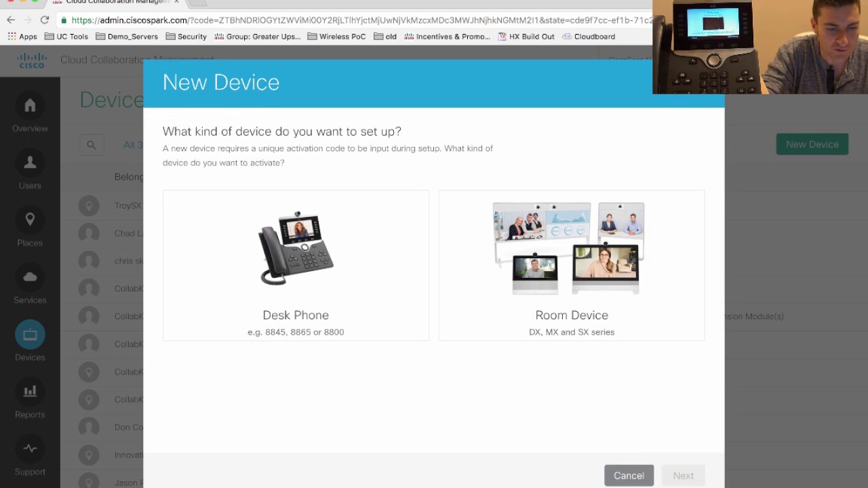The height and width of the screenshot is (488, 868).
Task: Select the Cloud Collaboration Management browser tab
Action: (115, 3)
